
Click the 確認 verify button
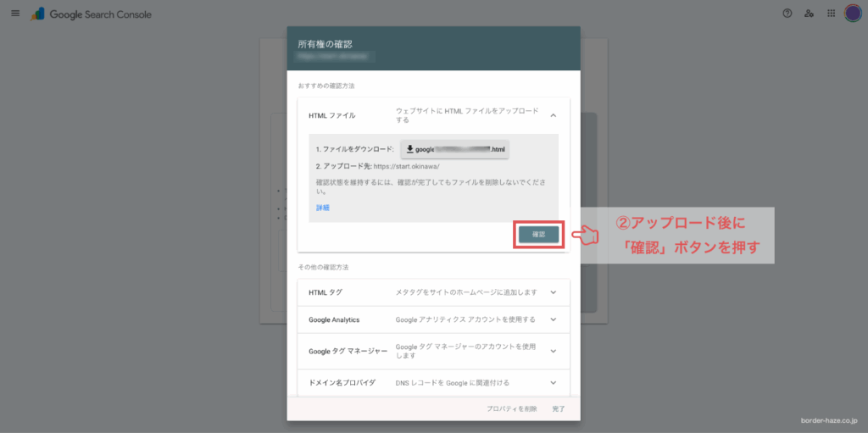[x=538, y=234]
